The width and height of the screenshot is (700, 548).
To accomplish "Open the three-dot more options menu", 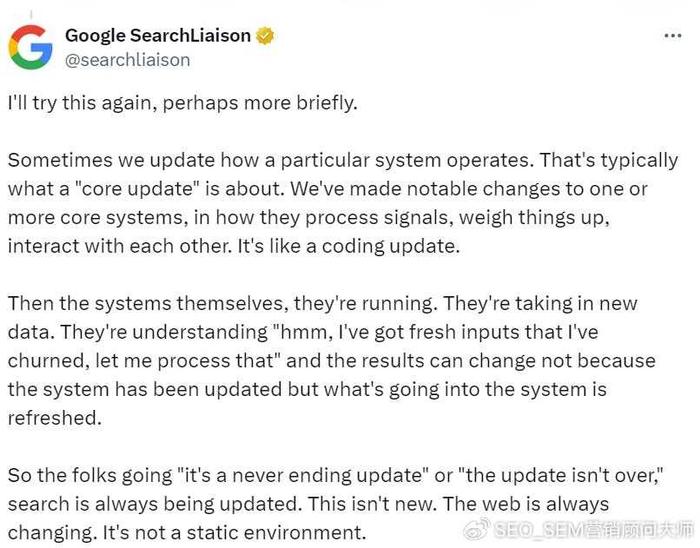I will tap(673, 35).
